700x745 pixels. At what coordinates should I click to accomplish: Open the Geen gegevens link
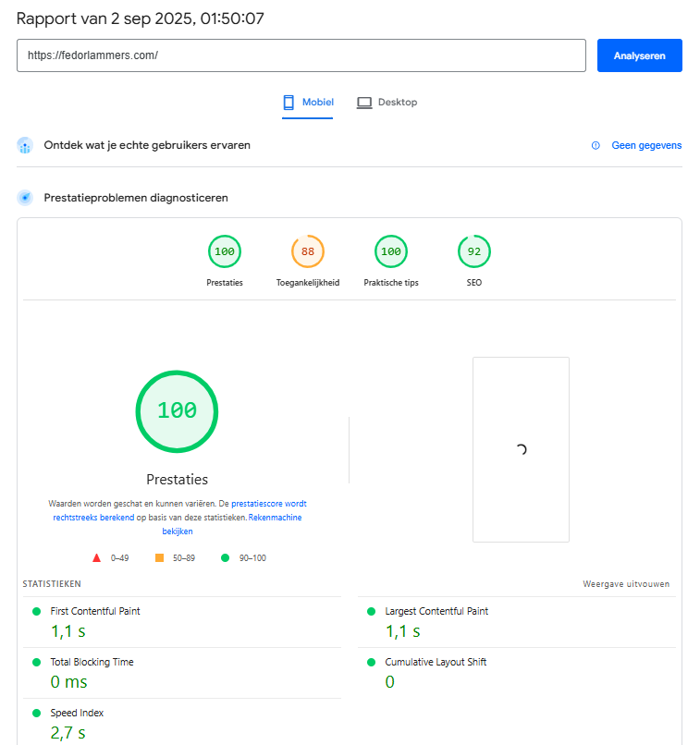646,146
